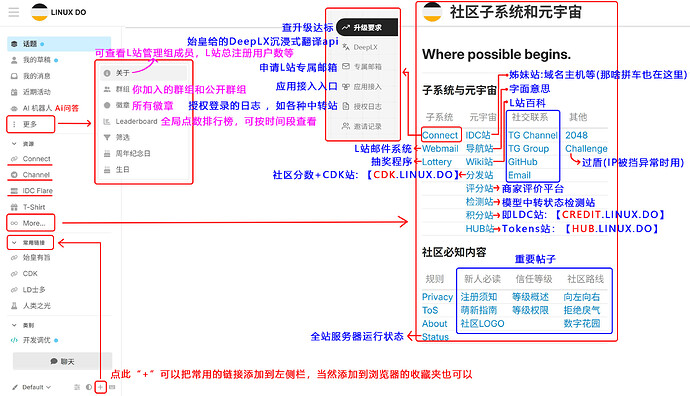Collapse the 类别 sidebar section chevron

coord(14,325)
